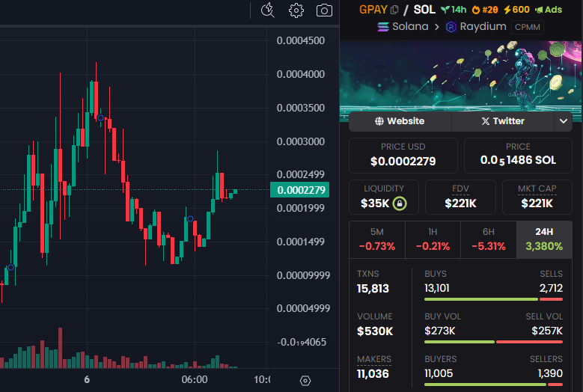Click the buy volume versus sell volume bar
This screenshot has width=583, height=392.
pyautogui.click(x=493, y=342)
